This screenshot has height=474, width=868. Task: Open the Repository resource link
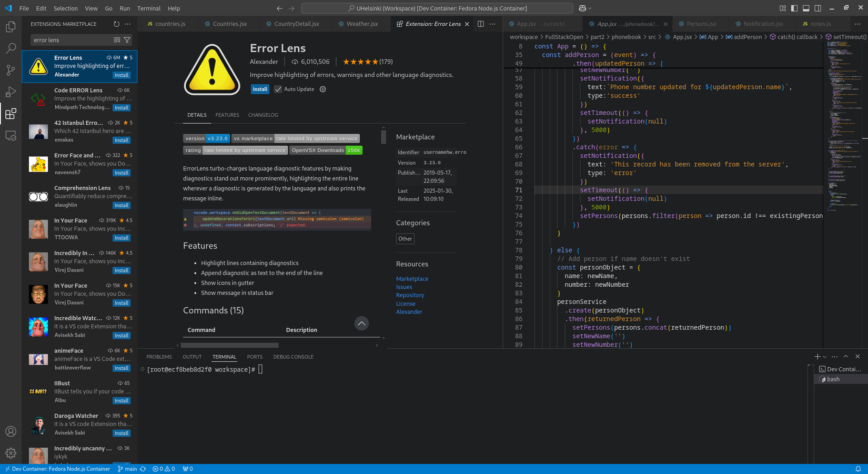pos(410,295)
